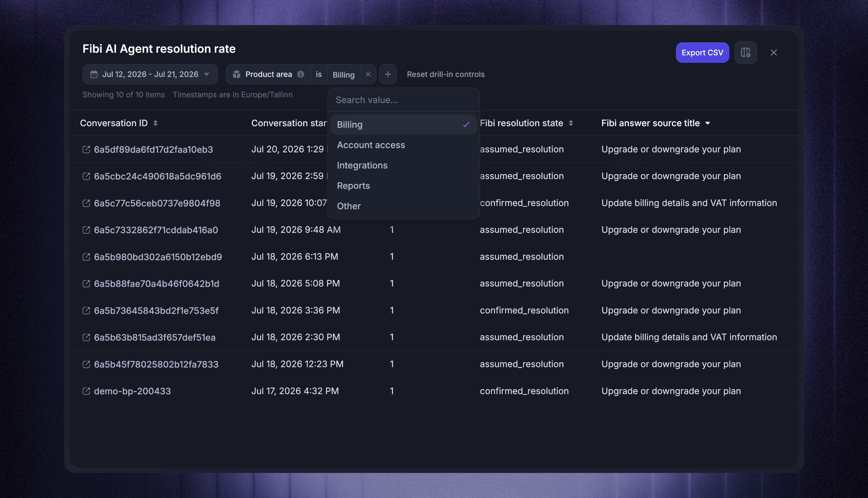This screenshot has height=498, width=868.
Task: Close the Fibi AI Agent resolution rate dialog
Action: (x=774, y=53)
